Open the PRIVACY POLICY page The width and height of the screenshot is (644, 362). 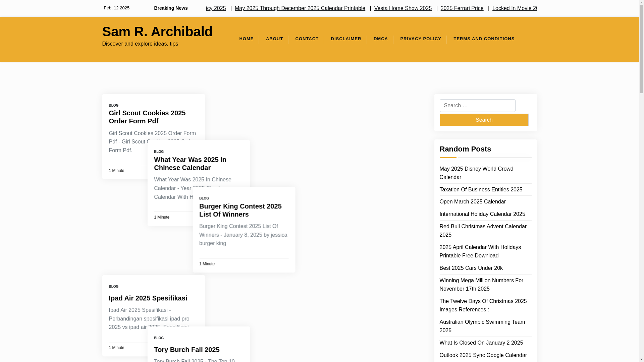pos(421,39)
